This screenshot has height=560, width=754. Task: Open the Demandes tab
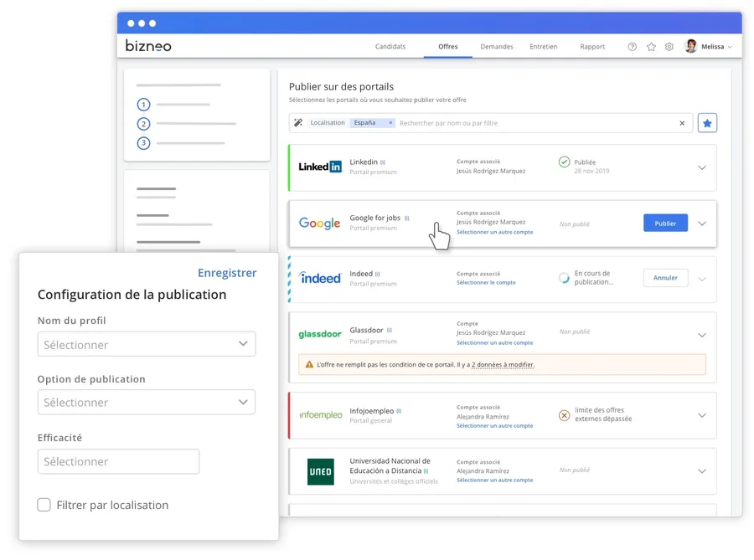tap(497, 47)
